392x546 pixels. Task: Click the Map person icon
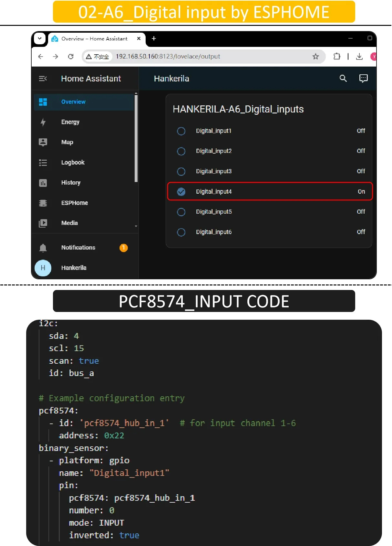tap(43, 142)
